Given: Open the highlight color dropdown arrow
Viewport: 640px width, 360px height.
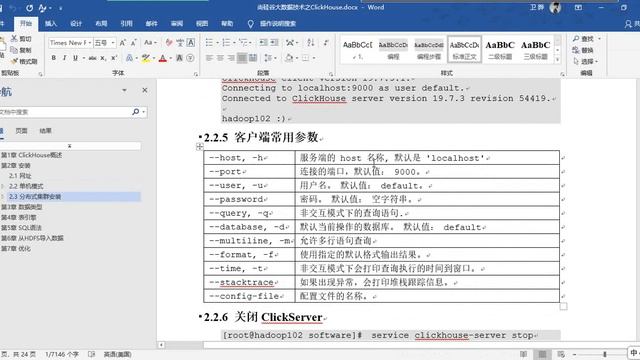Looking at the screenshot, I should [154, 58].
